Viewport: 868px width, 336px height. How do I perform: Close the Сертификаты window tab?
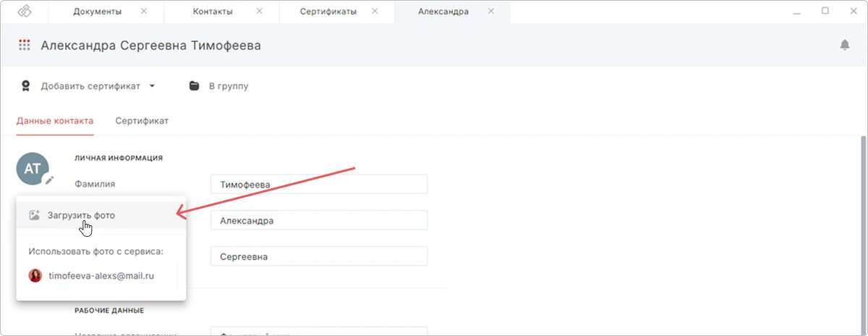(x=374, y=12)
